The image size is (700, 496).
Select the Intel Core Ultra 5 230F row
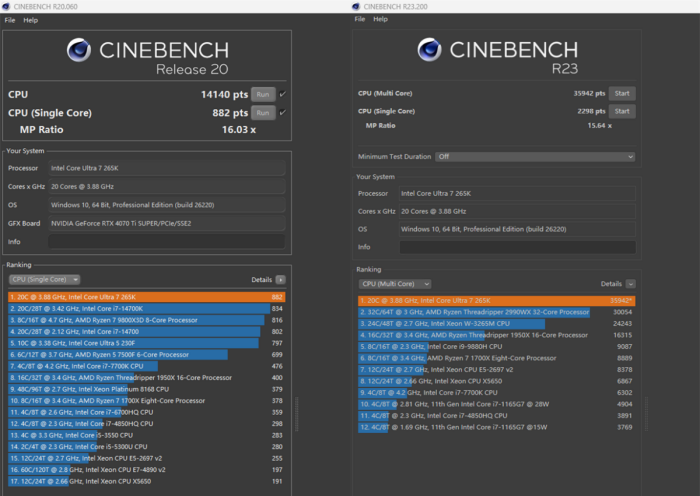point(146,343)
